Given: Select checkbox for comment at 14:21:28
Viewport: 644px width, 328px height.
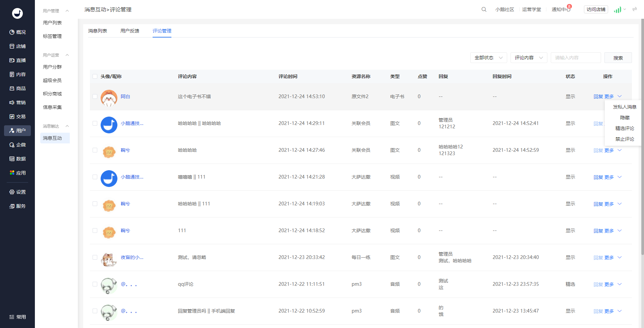Looking at the screenshot, I should coord(95,177).
